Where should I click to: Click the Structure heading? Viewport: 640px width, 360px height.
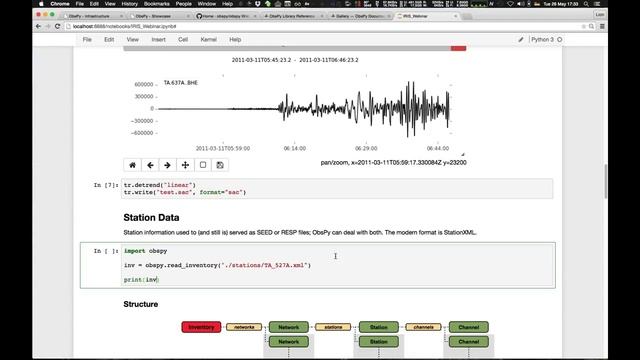141,304
